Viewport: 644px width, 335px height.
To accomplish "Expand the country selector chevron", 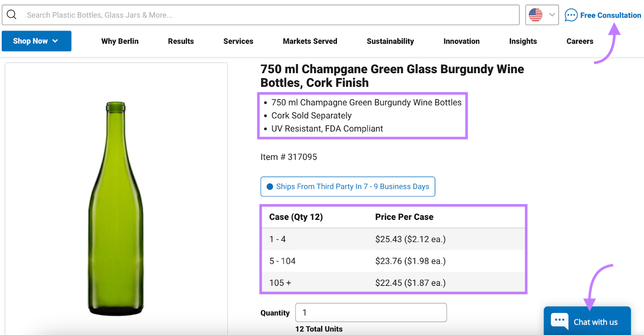I will click(552, 14).
